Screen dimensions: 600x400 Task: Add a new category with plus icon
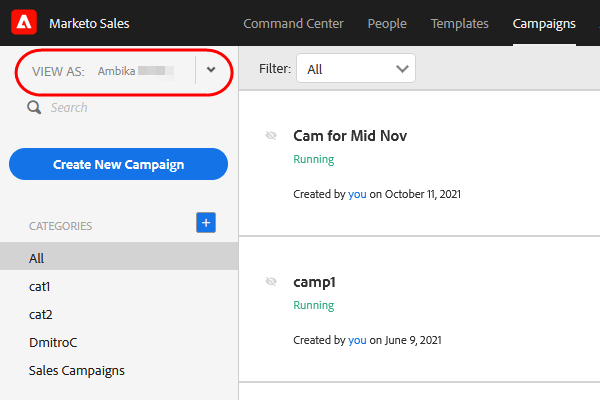(x=206, y=223)
